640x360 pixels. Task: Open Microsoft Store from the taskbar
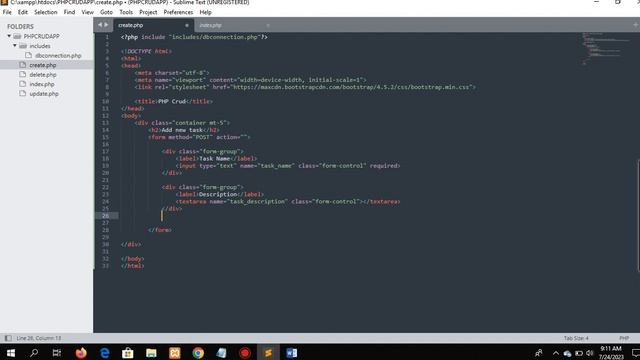(x=128, y=353)
